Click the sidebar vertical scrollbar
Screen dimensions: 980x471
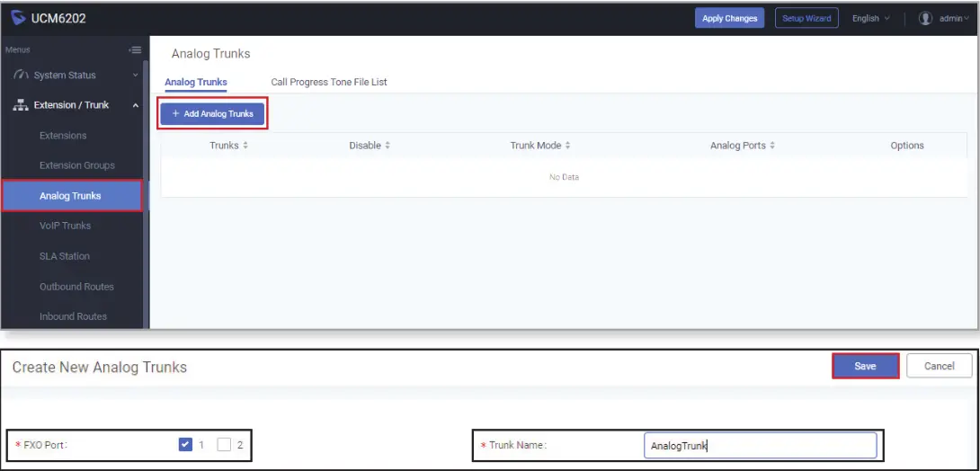coord(146,193)
